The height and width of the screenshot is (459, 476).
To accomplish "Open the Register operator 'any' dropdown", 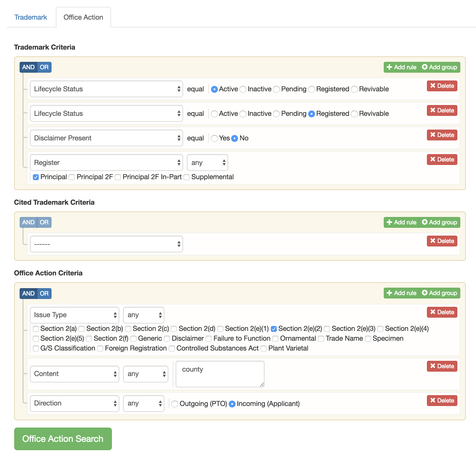I will click(x=207, y=162).
